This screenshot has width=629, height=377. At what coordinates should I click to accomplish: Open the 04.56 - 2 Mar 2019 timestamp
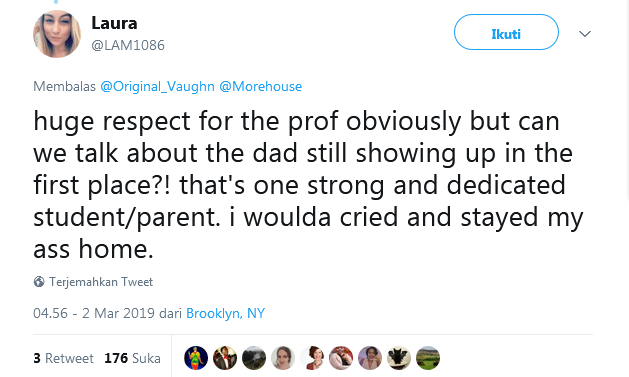tap(94, 313)
